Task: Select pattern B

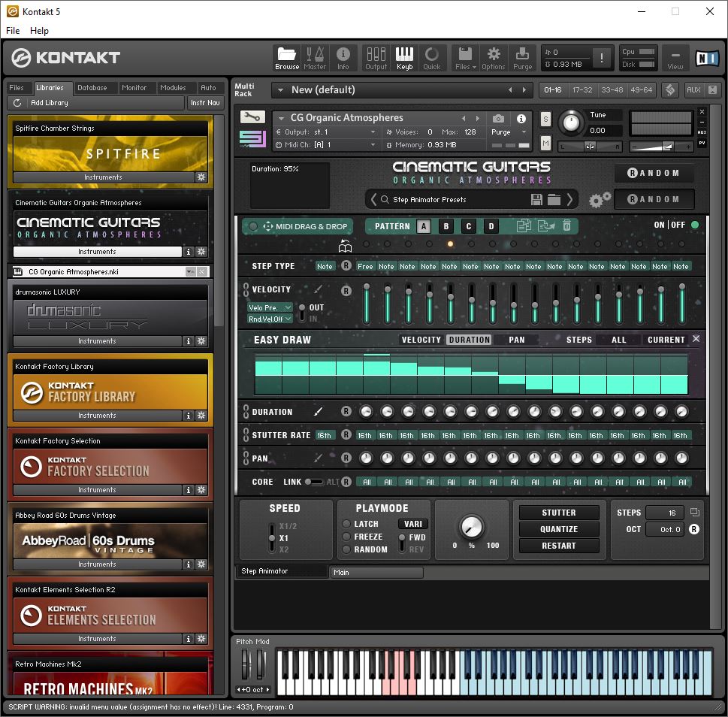Action: (446, 226)
